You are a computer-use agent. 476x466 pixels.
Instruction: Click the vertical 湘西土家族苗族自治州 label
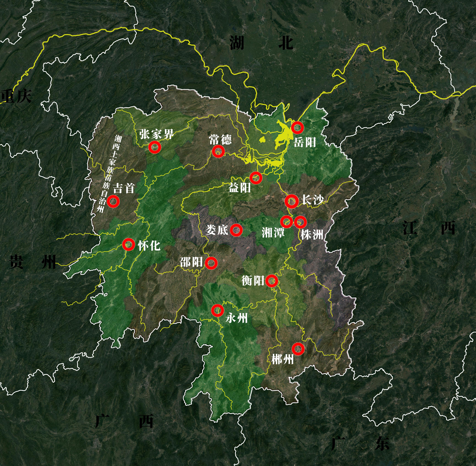pyautogui.click(x=109, y=174)
